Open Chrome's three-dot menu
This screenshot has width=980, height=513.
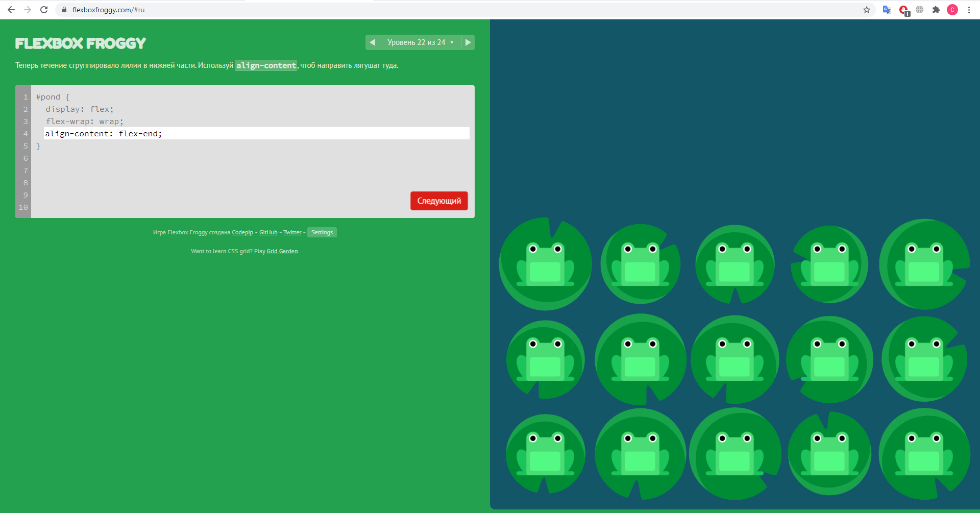(969, 10)
